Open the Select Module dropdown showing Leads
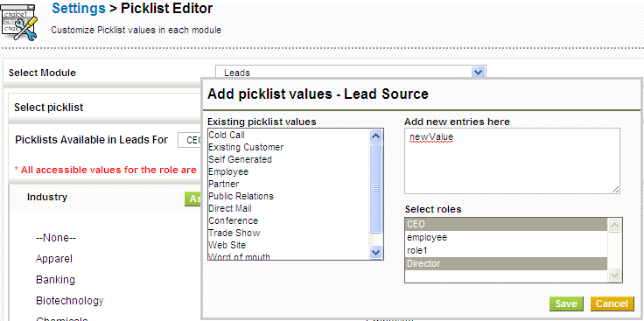 (x=351, y=73)
